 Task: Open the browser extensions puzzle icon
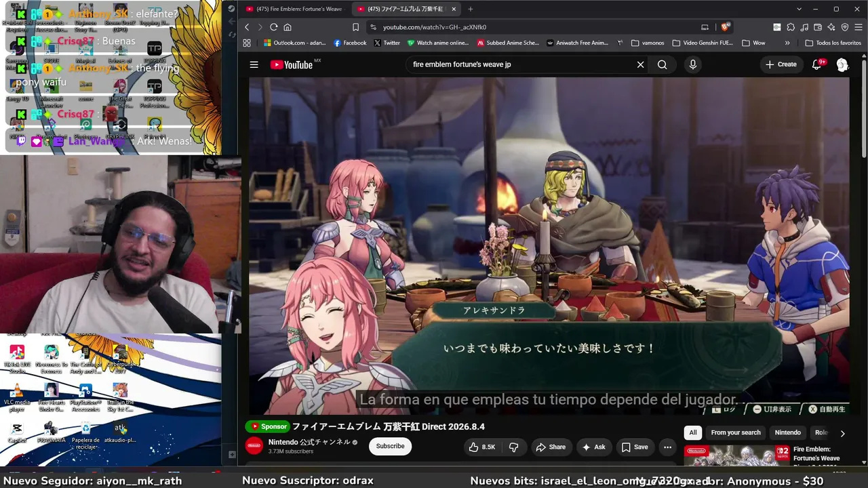click(791, 27)
